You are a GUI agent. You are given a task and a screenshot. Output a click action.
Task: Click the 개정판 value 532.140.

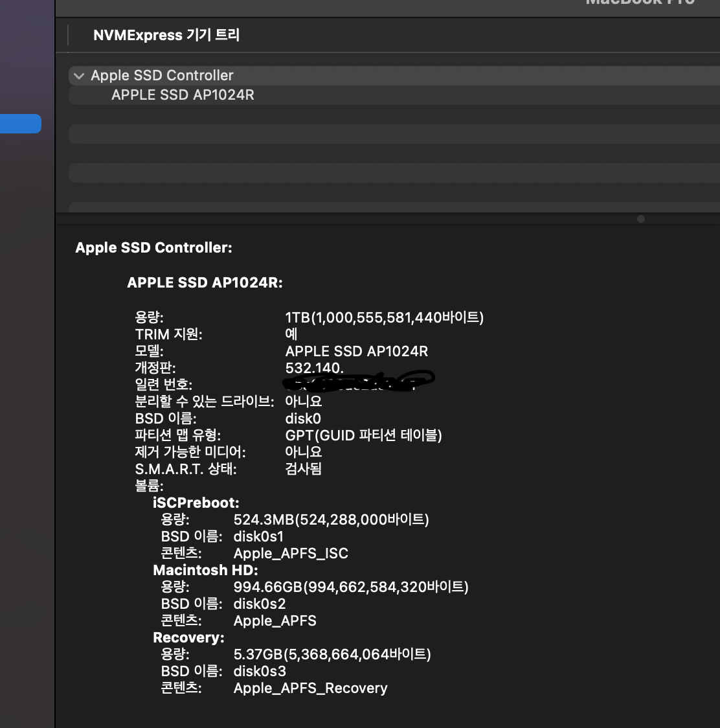(x=314, y=368)
